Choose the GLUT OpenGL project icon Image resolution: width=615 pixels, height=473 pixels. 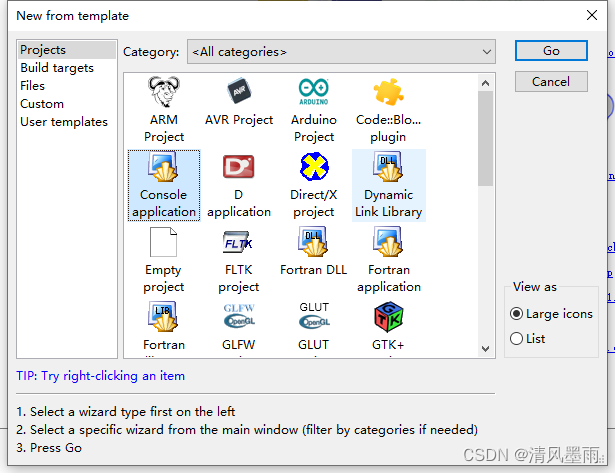coord(314,315)
